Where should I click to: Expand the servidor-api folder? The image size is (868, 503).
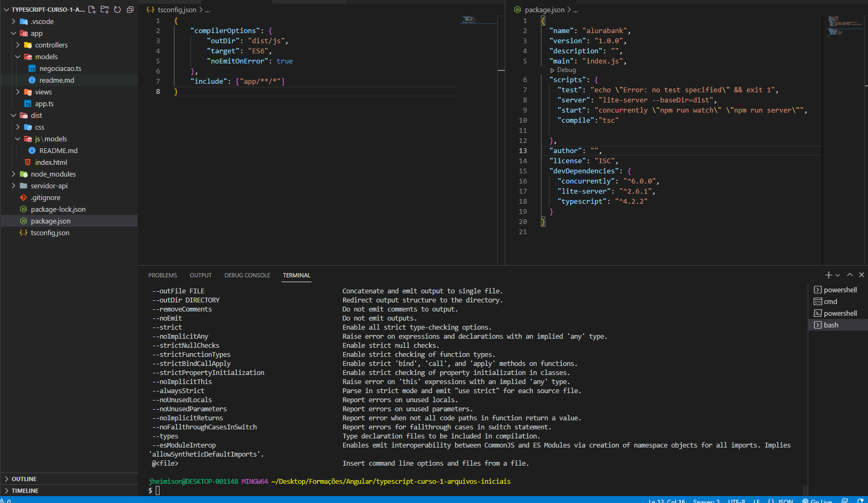point(69,186)
